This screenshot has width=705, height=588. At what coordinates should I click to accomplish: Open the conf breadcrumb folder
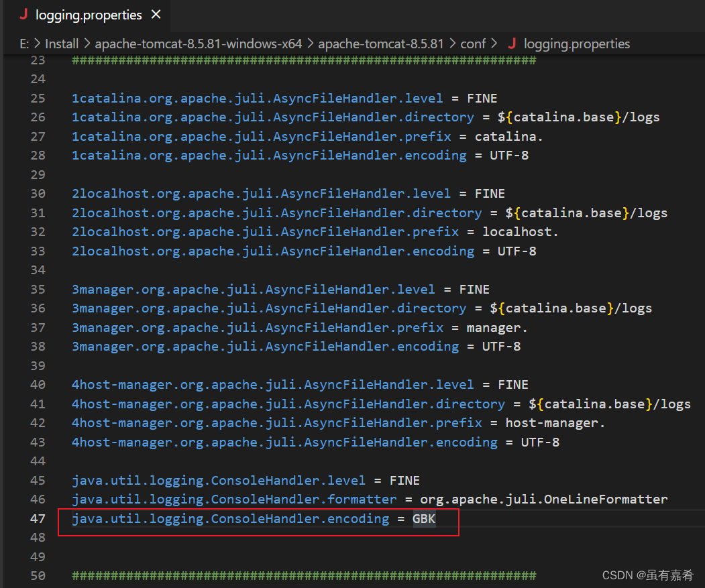tap(473, 44)
